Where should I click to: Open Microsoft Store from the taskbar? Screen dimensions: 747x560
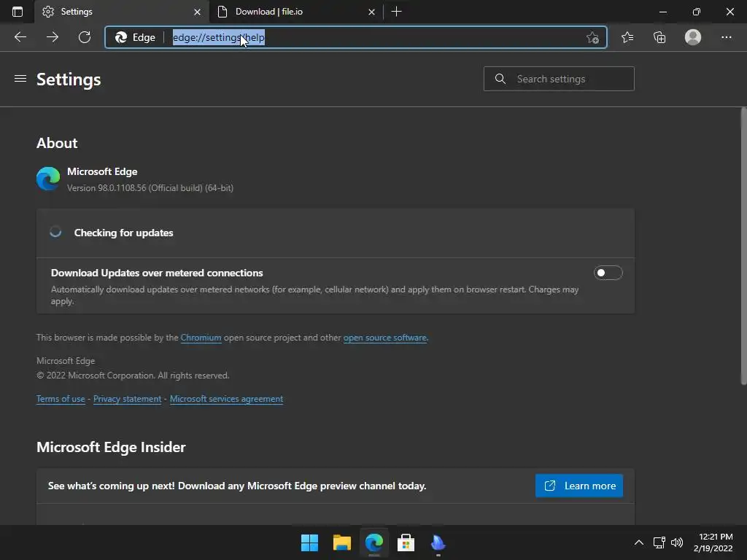(x=406, y=542)
